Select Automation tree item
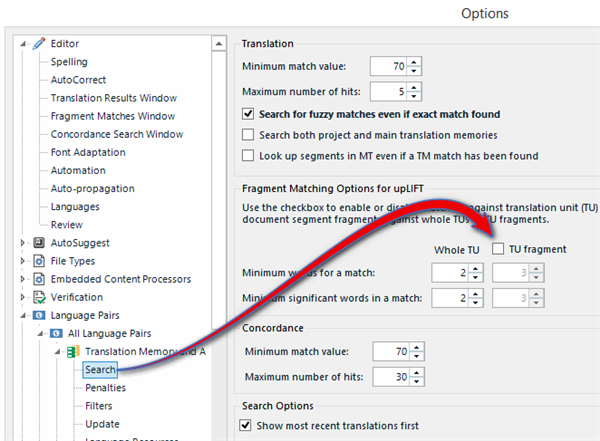The height and width of the screenshot is (441, 600). (x=78, y=170)
